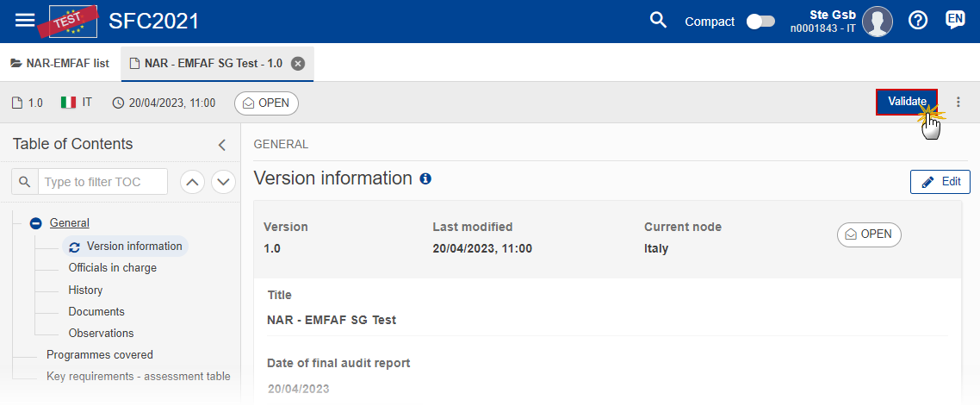980x406 pixels.
Task: Jump to next TOC item arrow
Action: [223, 182]
